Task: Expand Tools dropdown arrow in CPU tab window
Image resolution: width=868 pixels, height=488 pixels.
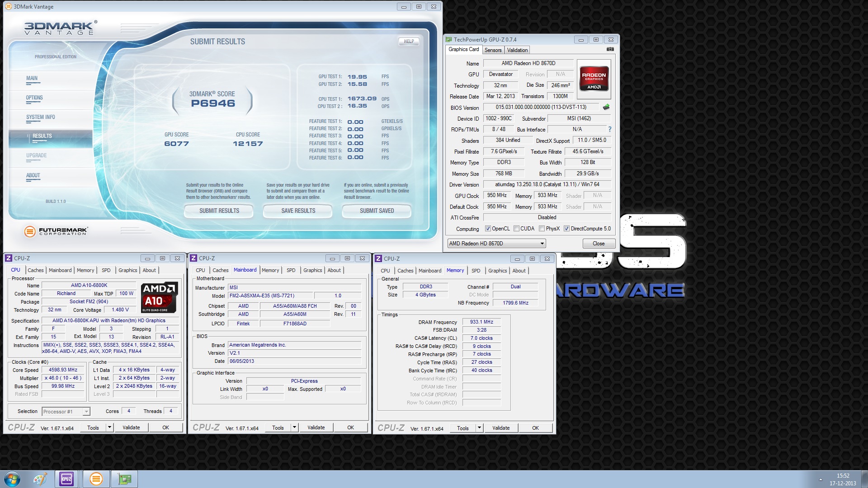Action: (109, 427)
